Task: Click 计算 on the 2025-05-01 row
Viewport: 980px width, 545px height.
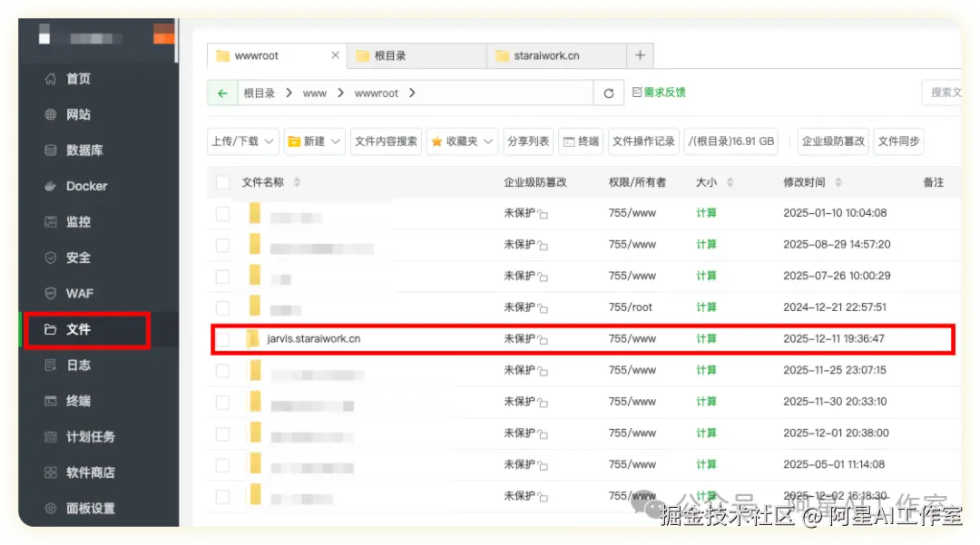Action: (706, 464)
